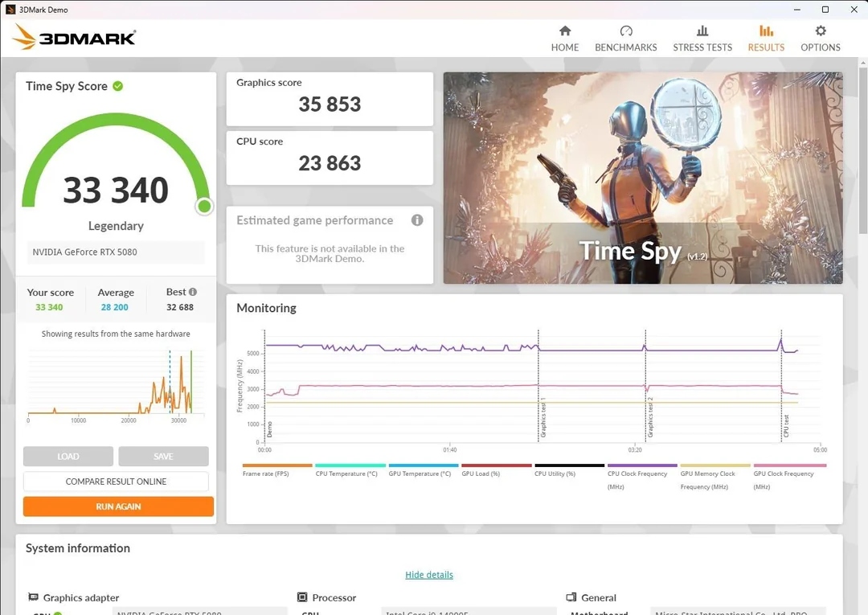Open Compare Result Online
Image resolution: width=868 pixels, height=615 pixels.
click(116, 481)
